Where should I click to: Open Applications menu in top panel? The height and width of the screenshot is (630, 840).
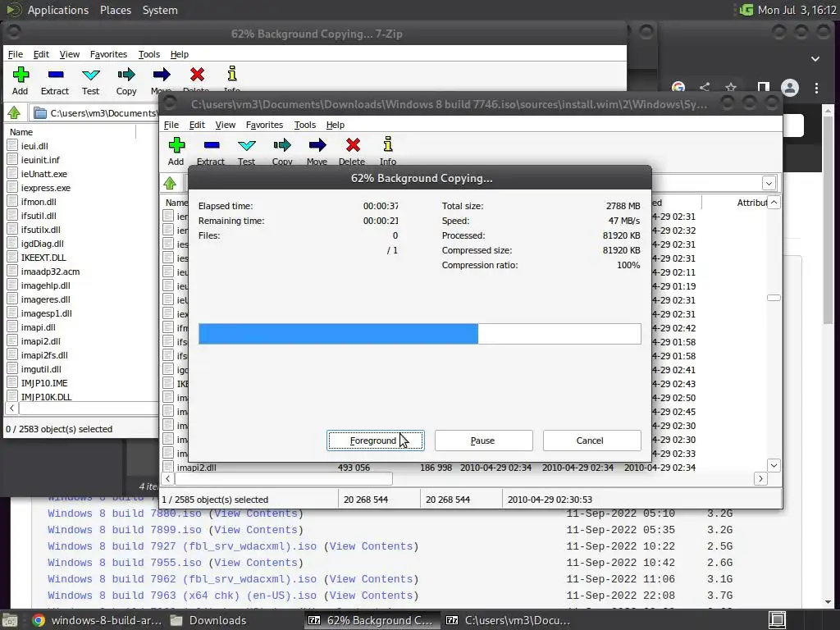click(58, 10)
